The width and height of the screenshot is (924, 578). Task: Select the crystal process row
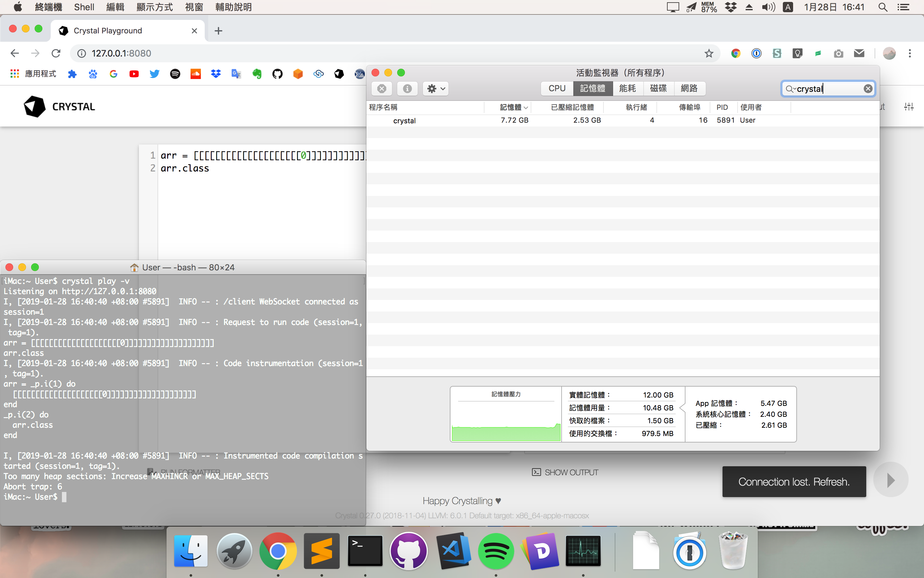623,120
